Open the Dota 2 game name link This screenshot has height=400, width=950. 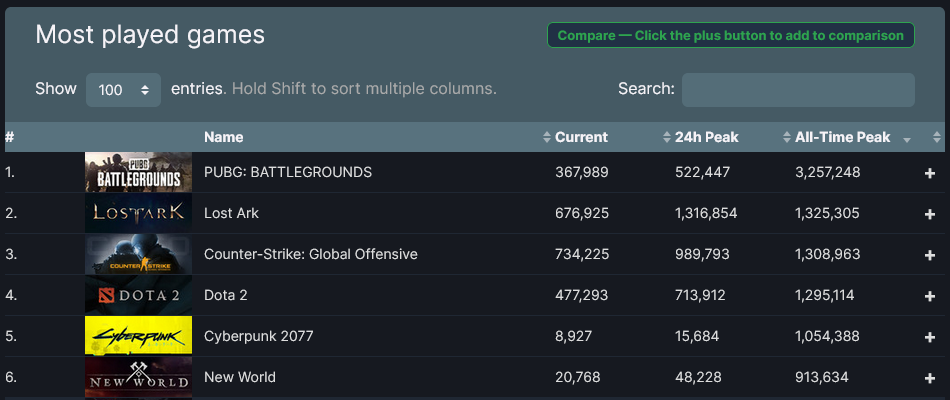click(x=225, y=295)
